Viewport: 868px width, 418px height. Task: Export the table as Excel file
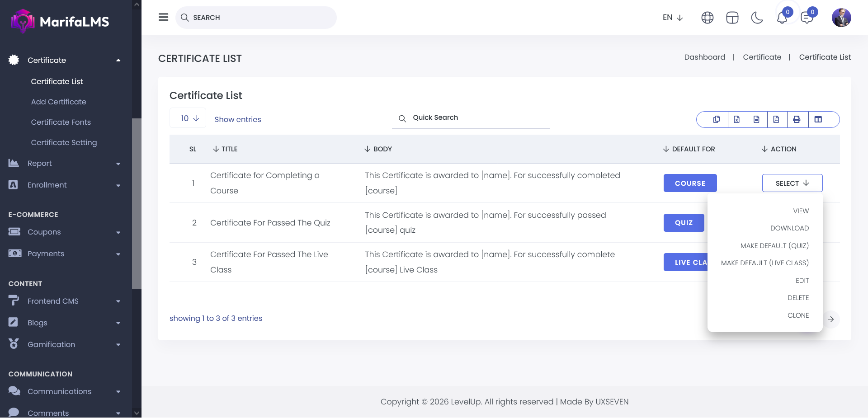coord(736,119)
